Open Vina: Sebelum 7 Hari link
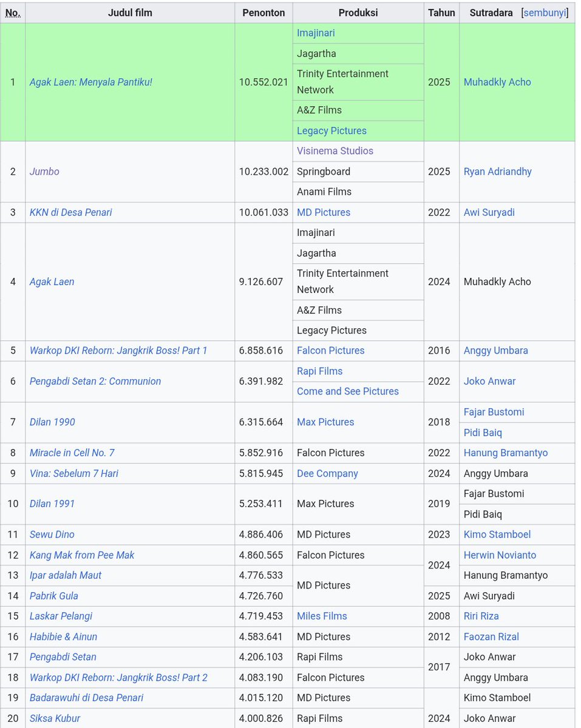Image resolution: width=581 pixels, height=728 pixels. pos(74,474)
